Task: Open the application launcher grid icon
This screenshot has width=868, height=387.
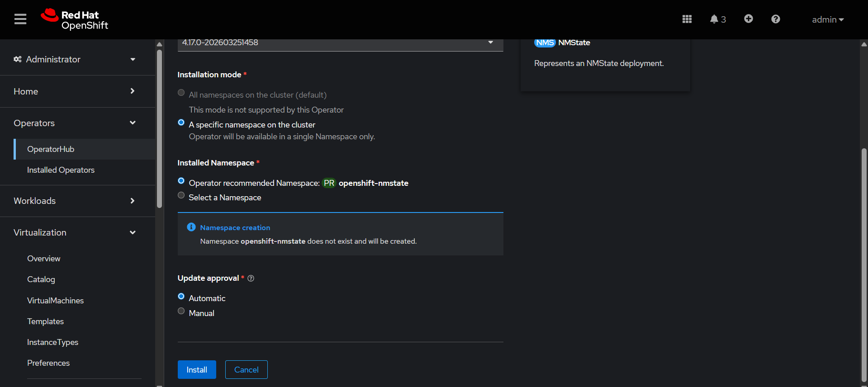Action: point(687,19)
